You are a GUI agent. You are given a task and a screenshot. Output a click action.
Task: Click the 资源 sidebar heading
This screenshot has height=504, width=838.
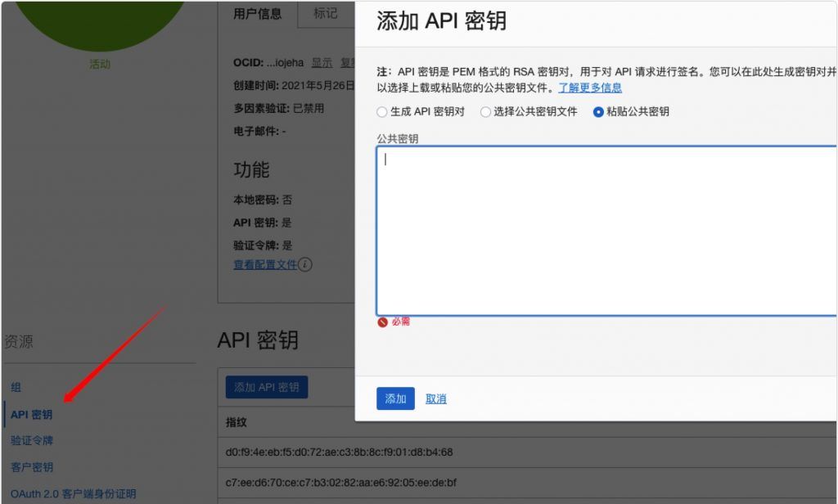(19, 341)
